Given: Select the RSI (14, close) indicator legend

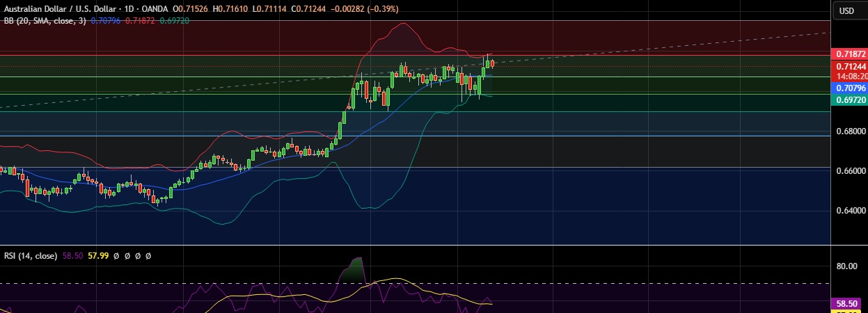Looking at the screenshot, I should coord(30,256).
